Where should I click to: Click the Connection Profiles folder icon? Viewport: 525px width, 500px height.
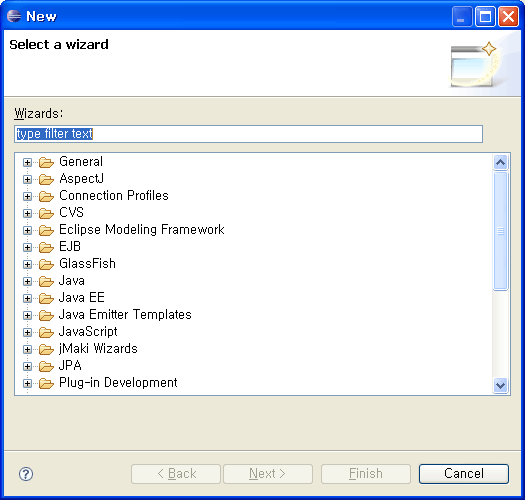[x=46, y=196]
